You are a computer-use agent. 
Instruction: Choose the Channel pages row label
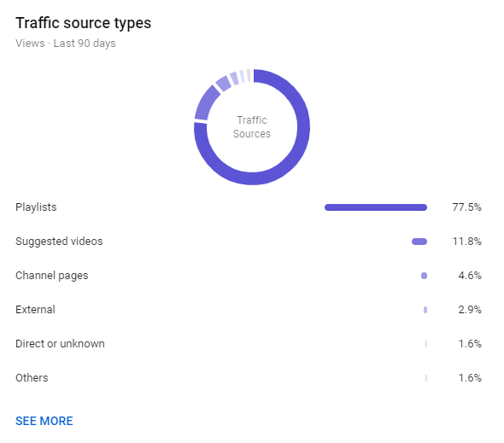(52, 276)
